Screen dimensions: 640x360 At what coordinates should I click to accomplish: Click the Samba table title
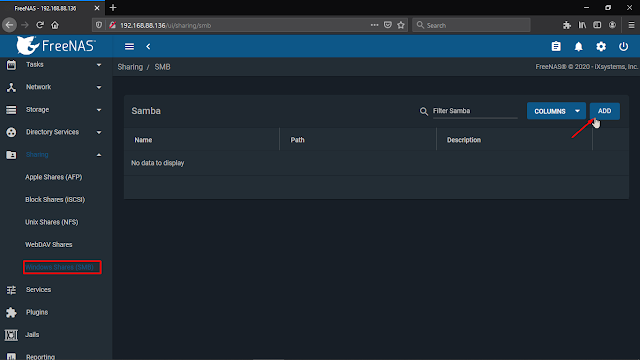(x=146, y=111)
